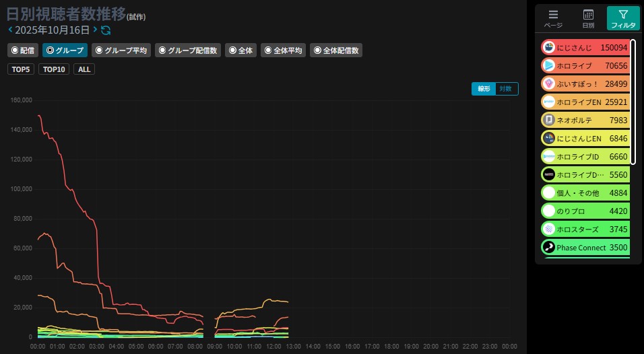Click the ホロライブ play logo icon
The height and width of the screenshot is (354, 644).
tap(549, 66)
